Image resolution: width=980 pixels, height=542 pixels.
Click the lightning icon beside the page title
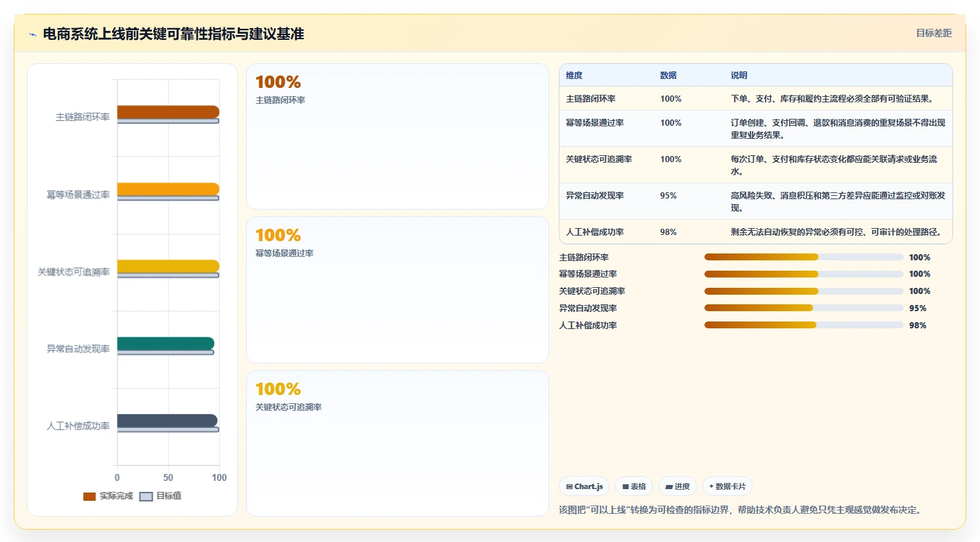(x=33, y=34)
